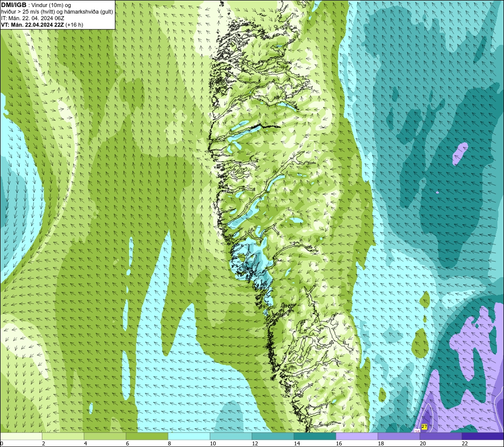The height and width of the screenshot is (447, 504).
Task: Click the legend number "20"
Action: (x=423, y=444)
